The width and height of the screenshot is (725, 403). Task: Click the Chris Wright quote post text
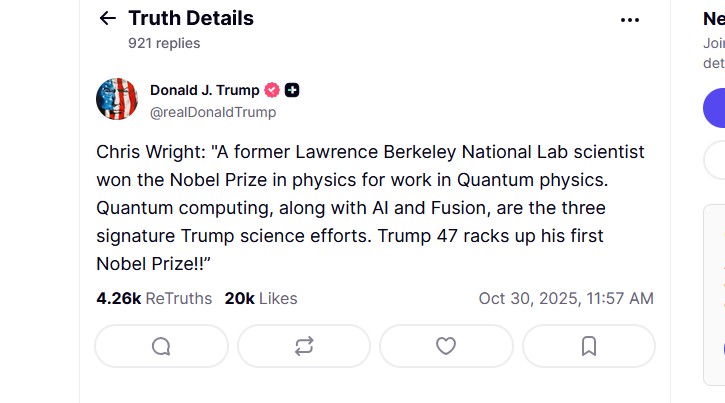[x=370, y=208]
